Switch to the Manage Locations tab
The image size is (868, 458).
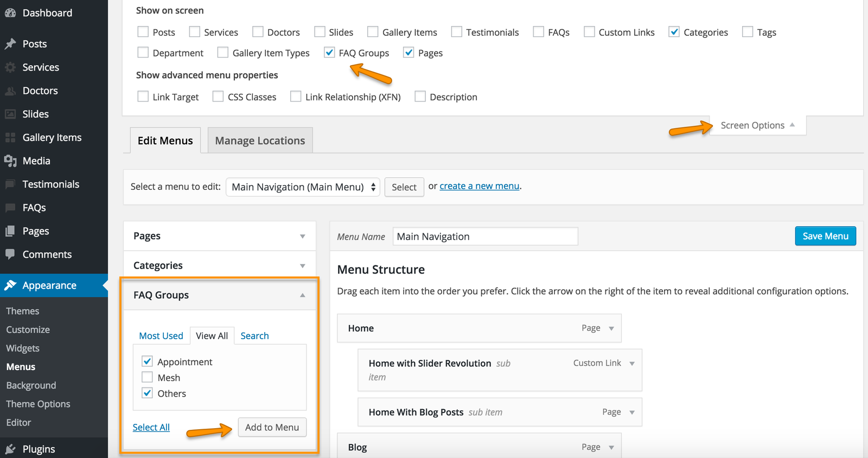[x=260, y=141]
